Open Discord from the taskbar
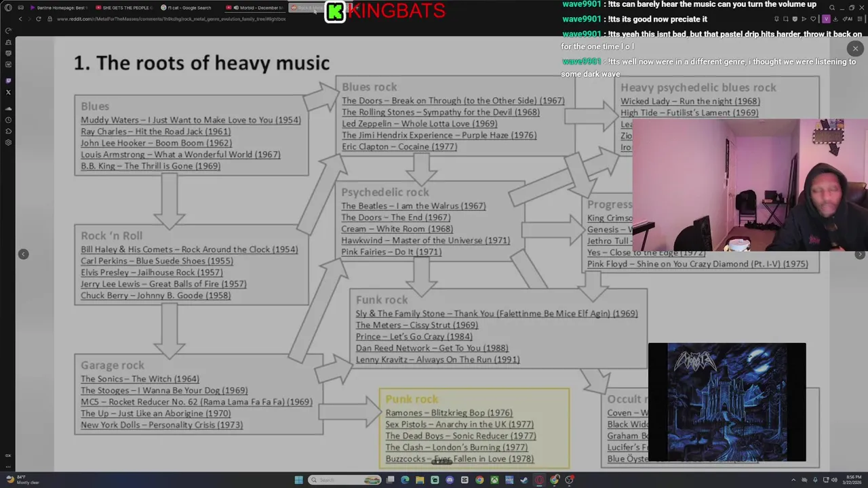Image resolution: width=868 pixels, height=488 pixels. point(450,480)
